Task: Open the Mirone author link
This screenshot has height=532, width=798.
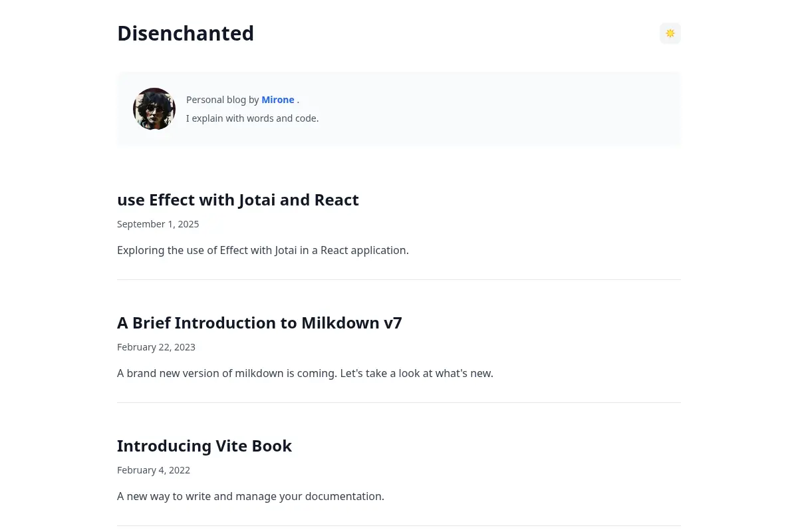Action: pyautogui.click(x=278, y=100)
